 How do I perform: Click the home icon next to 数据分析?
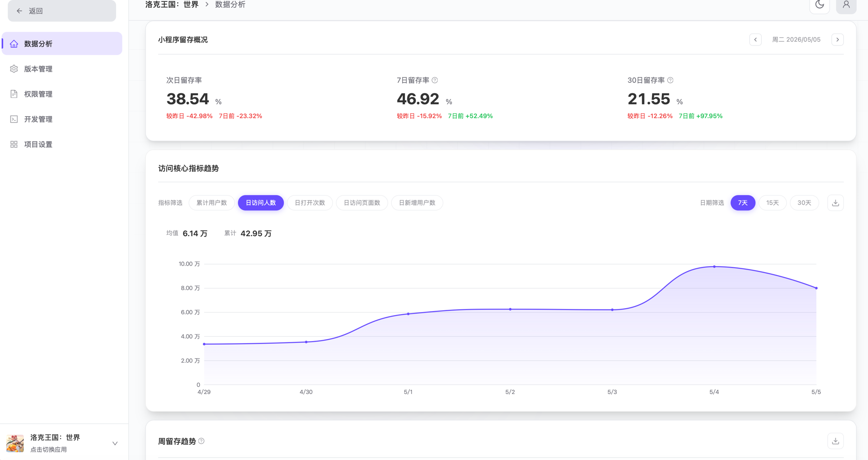[x=14, y=43]
